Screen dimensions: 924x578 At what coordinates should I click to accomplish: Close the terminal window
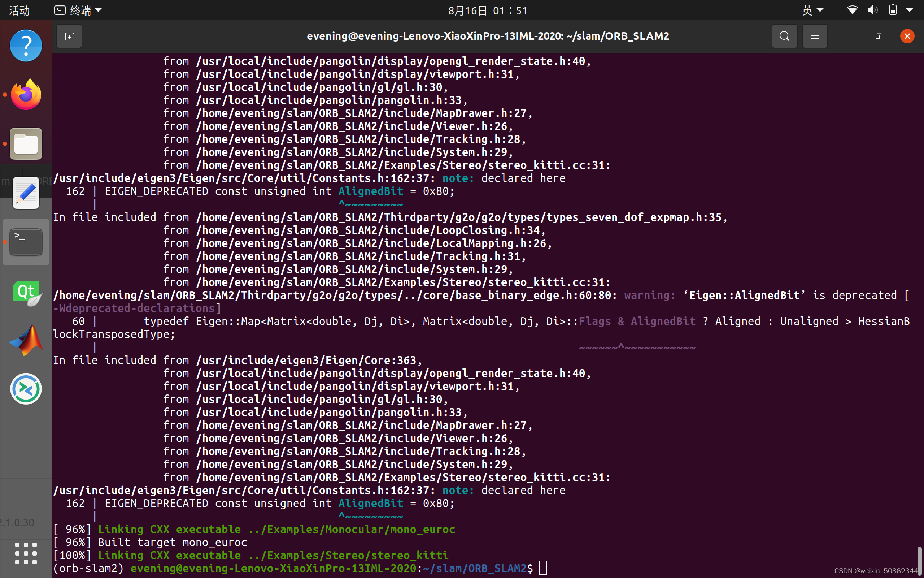click(907, 36)
